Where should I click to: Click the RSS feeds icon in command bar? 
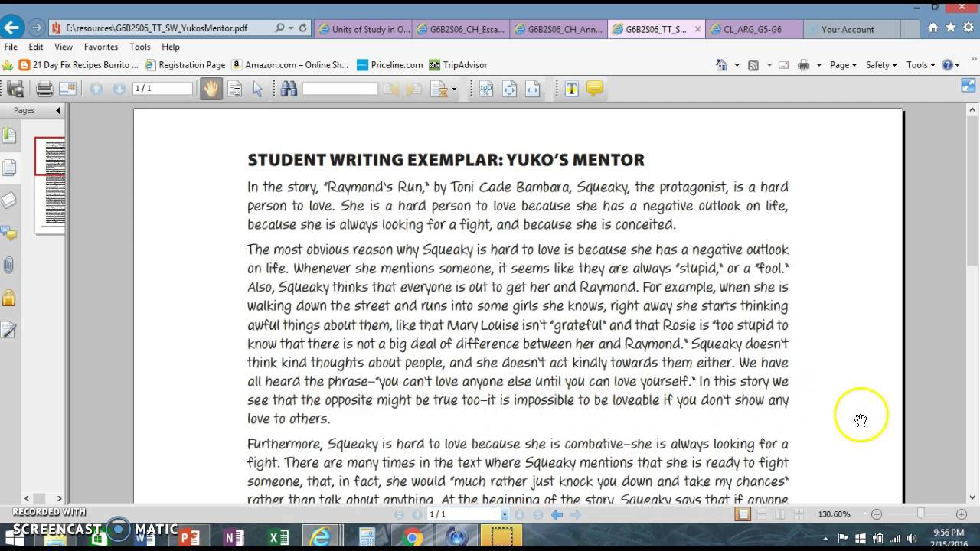(x=753, y=65)
